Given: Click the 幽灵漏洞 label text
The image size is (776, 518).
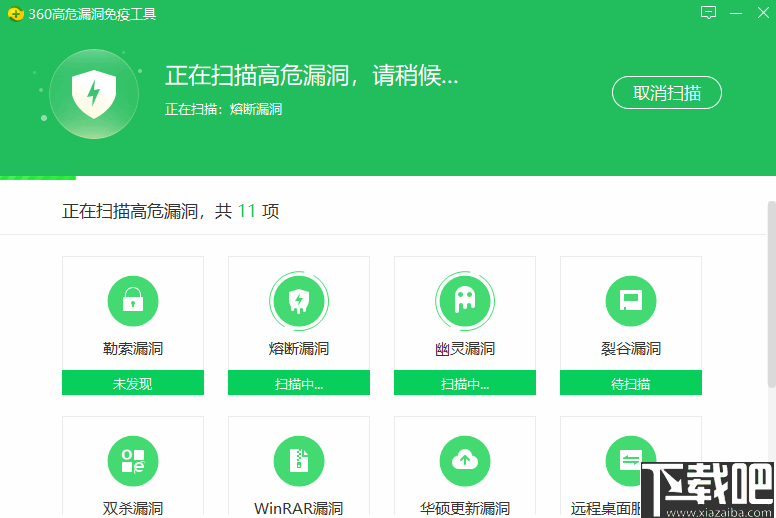Looking at the screenshot, I should point(465,349).
